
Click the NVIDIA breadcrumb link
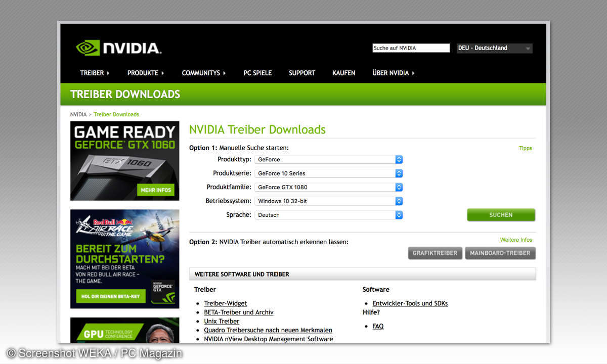pyautogui.click(x=78, y=114)
